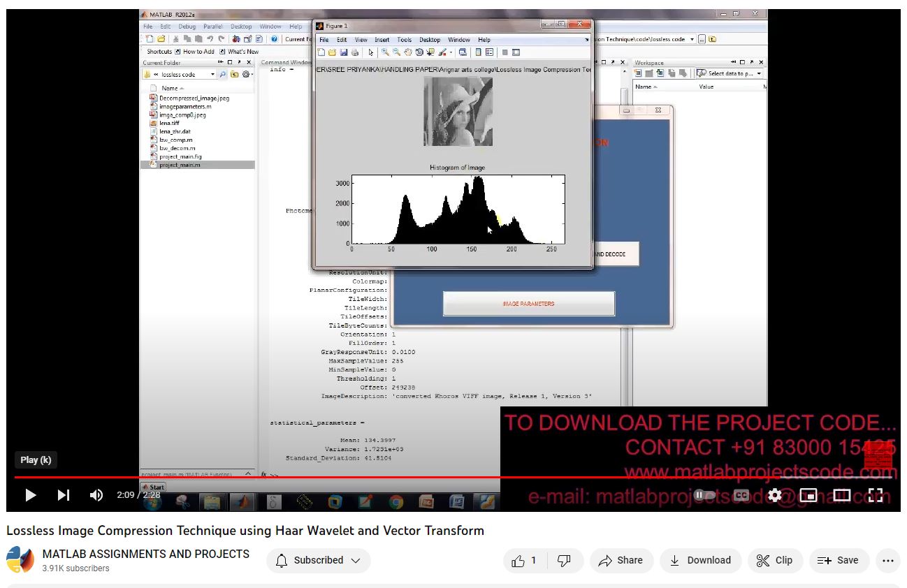Seek using the red video progress bar
907x588 pixels.
[280, 478]
